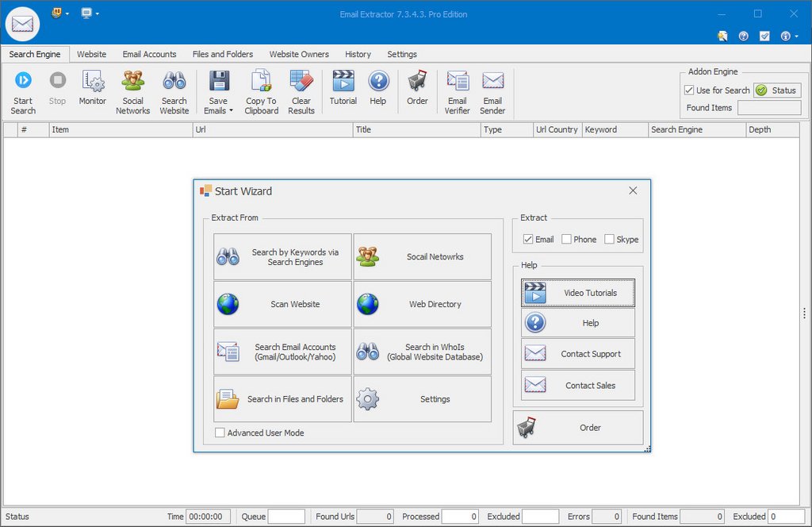Screen dimensions: 812x527
Task: Switch to the Email Accounts tab
Action: (149, 54)
